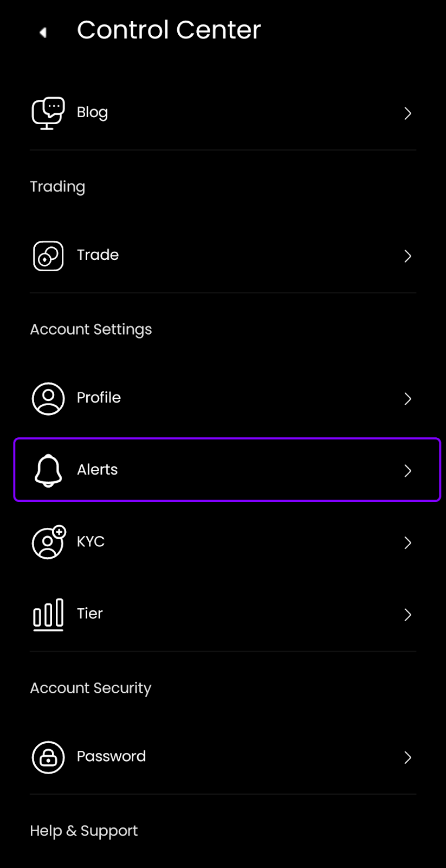Image resolution: width=446 pixels, height=868 pixels.
Task: Expand the Profile row chevron
Action: coord(408,399)
